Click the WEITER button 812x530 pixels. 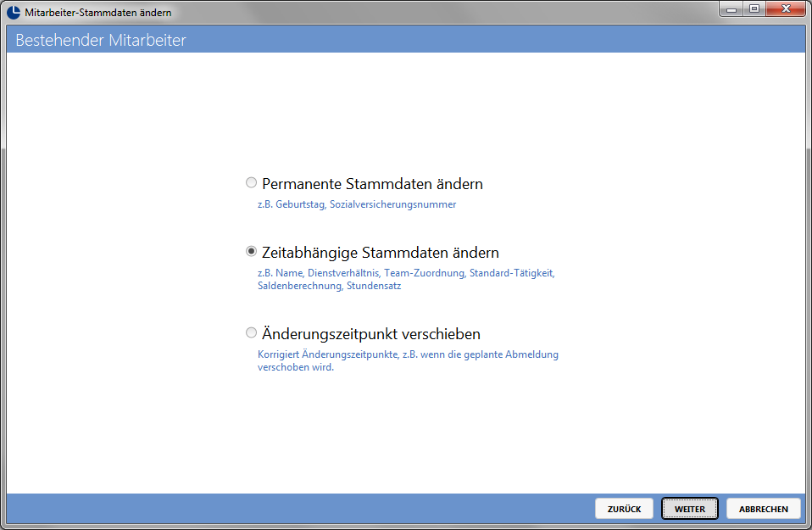click(x=690, y=509)
